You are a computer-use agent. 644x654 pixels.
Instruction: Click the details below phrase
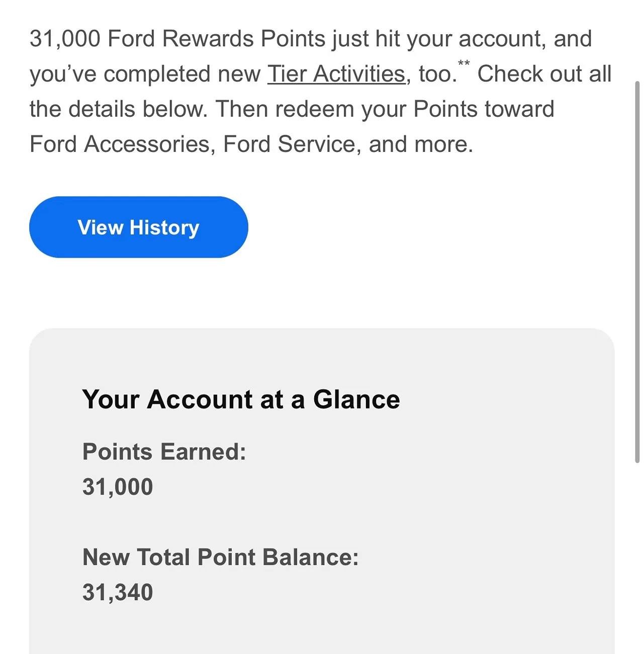138,109
